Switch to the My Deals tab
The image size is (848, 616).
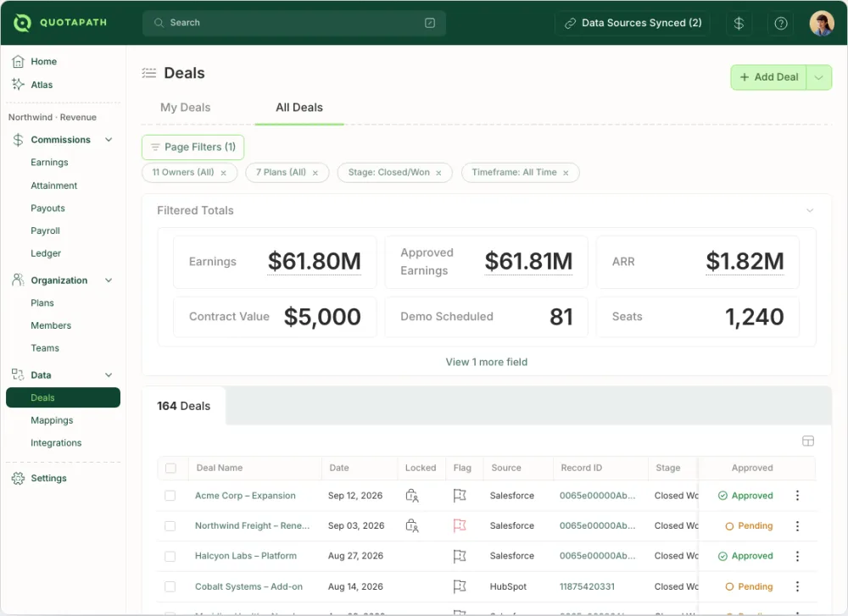click(186, 108)
